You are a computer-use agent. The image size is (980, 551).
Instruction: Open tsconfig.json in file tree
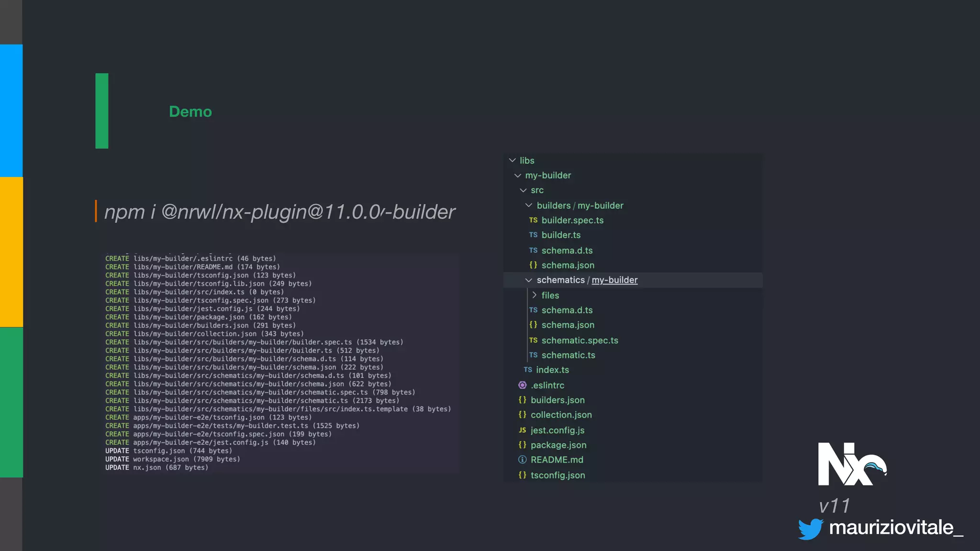[x=558, y=475]
